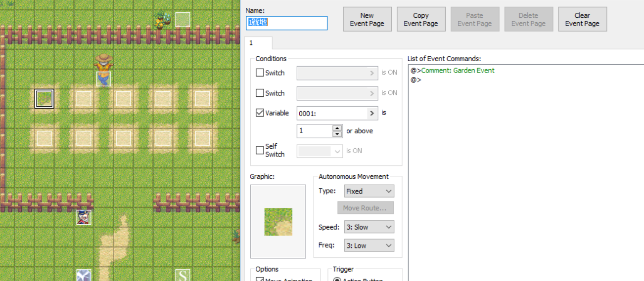Enable the first Switch condition checkbox
Image resolution: width=644 pixels, height=281 pixels.
260,73
